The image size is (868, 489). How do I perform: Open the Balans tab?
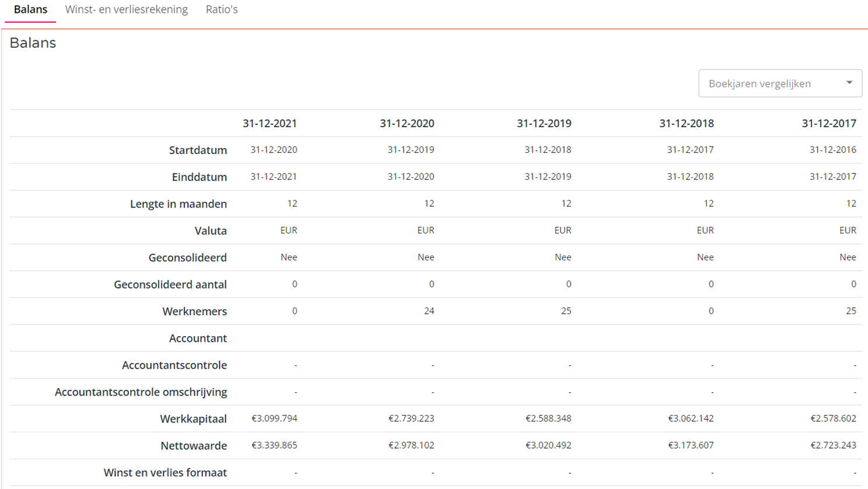[30, 10]
